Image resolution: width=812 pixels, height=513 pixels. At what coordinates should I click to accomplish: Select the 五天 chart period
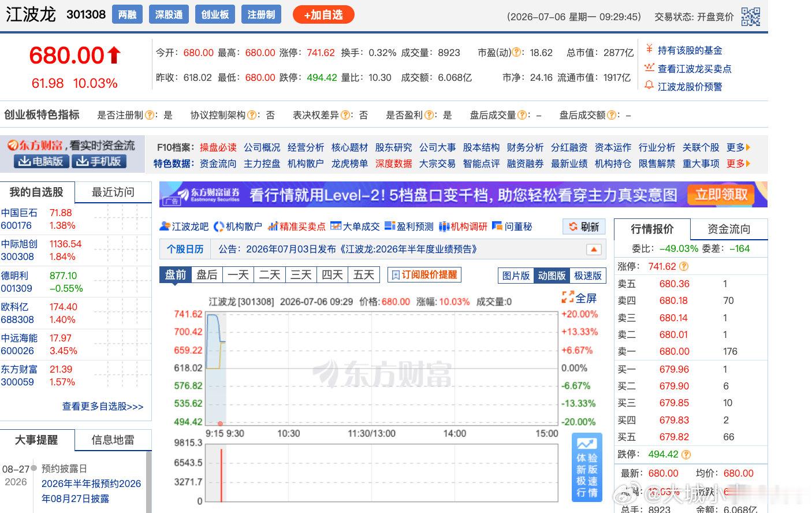[364, 275]
